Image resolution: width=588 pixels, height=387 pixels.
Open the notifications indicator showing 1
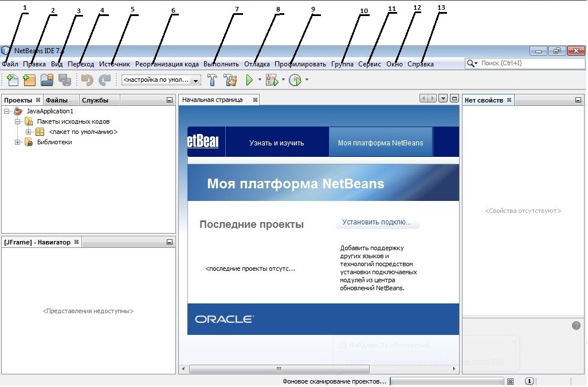click(x=529, y=381)
